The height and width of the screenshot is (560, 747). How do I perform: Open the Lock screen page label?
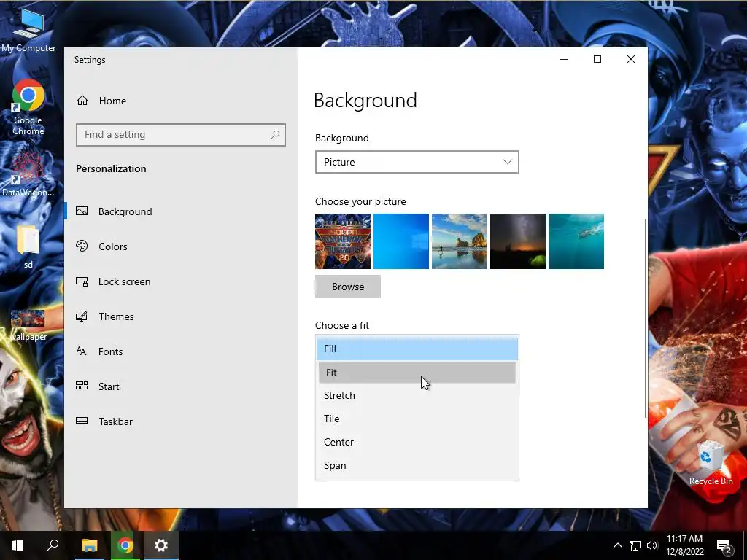(124, 281)
